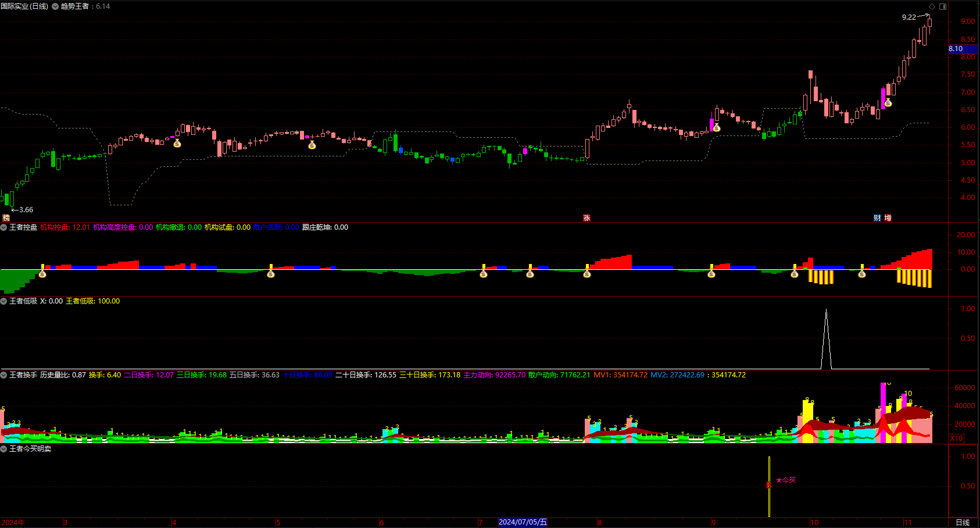Open the 王者低吸 indicator dropdown arrow
980x528 pixels.
pyautogui.click(x=3, y=301)
